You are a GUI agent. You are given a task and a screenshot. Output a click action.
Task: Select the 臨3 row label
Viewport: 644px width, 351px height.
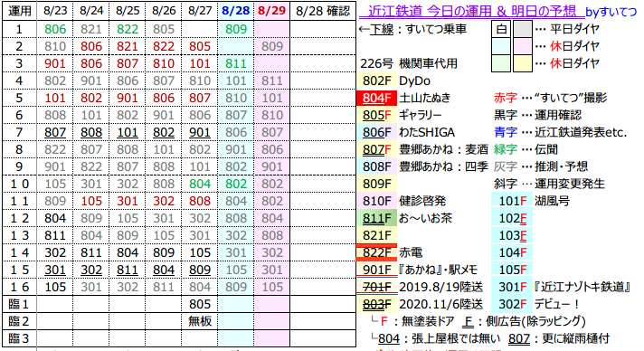19,338
